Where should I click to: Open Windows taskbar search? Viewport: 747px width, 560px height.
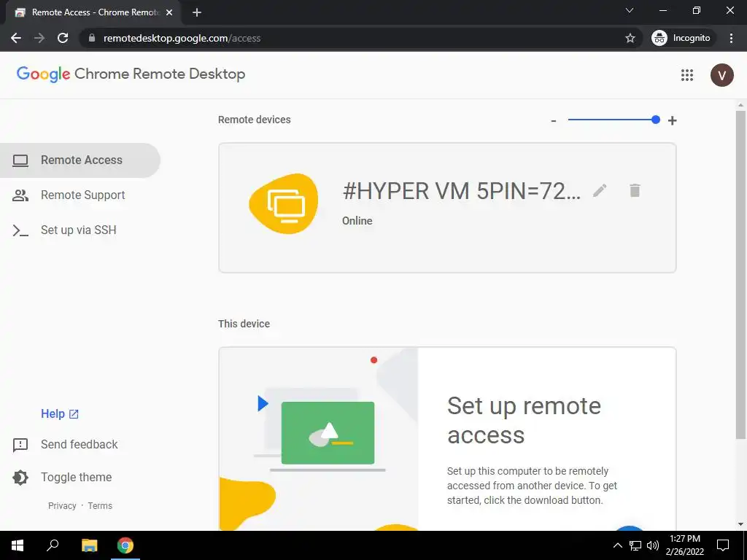click(x=53, y=545)
